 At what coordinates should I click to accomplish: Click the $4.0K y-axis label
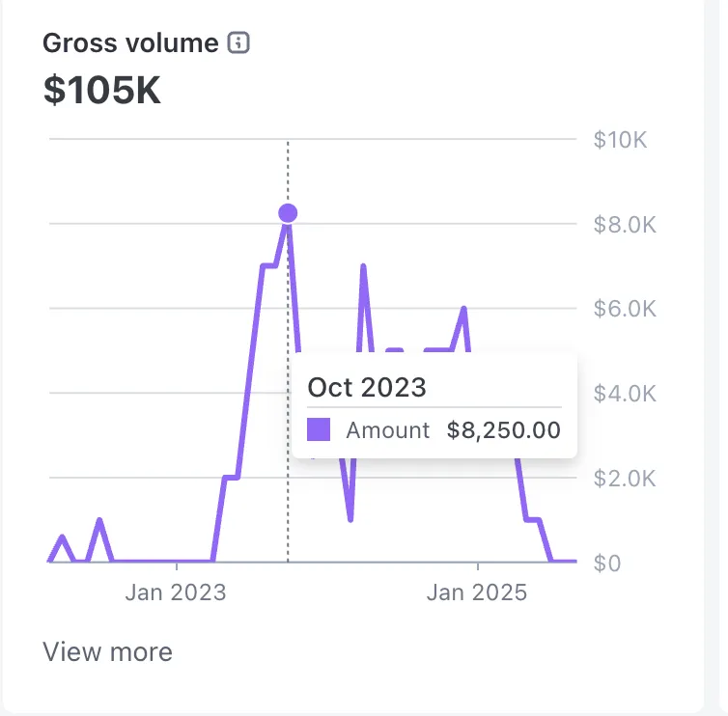625,394
